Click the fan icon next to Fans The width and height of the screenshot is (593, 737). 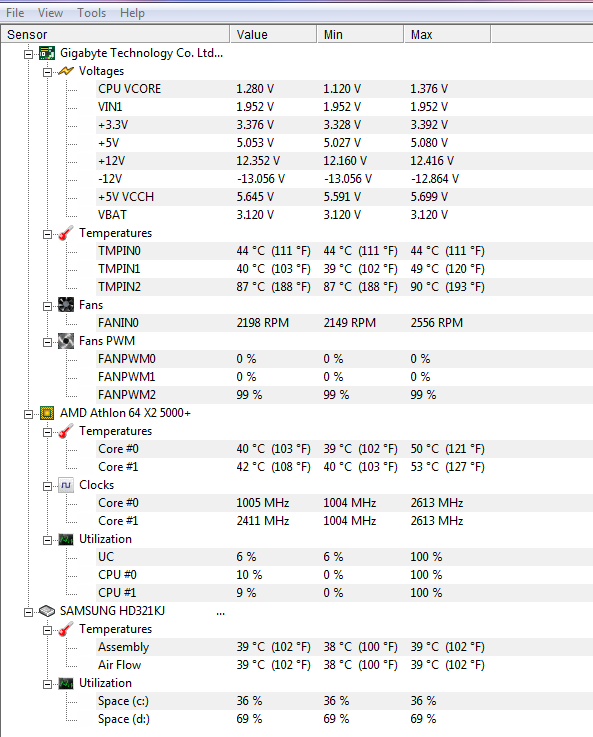point(66,305)
